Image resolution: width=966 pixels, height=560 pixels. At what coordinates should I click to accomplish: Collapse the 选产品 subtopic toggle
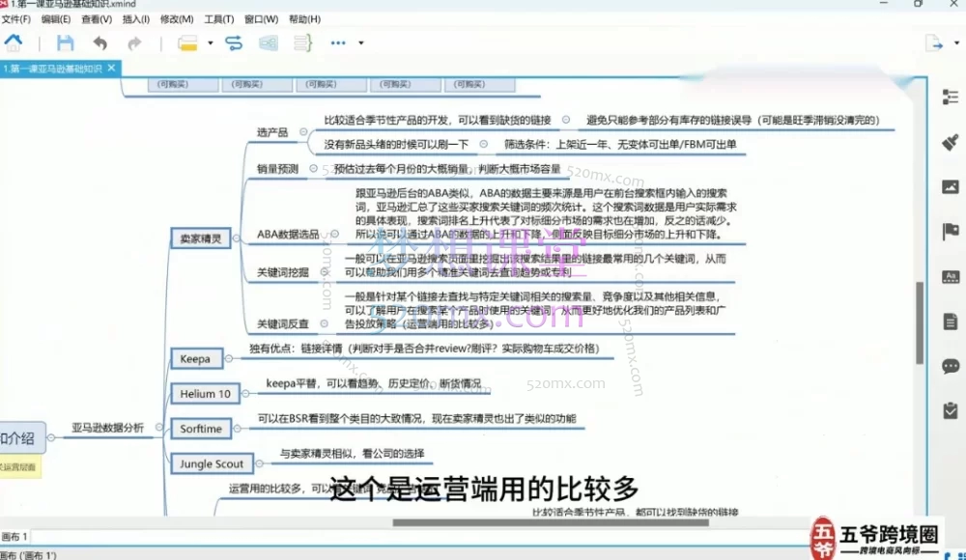point(303,132)
